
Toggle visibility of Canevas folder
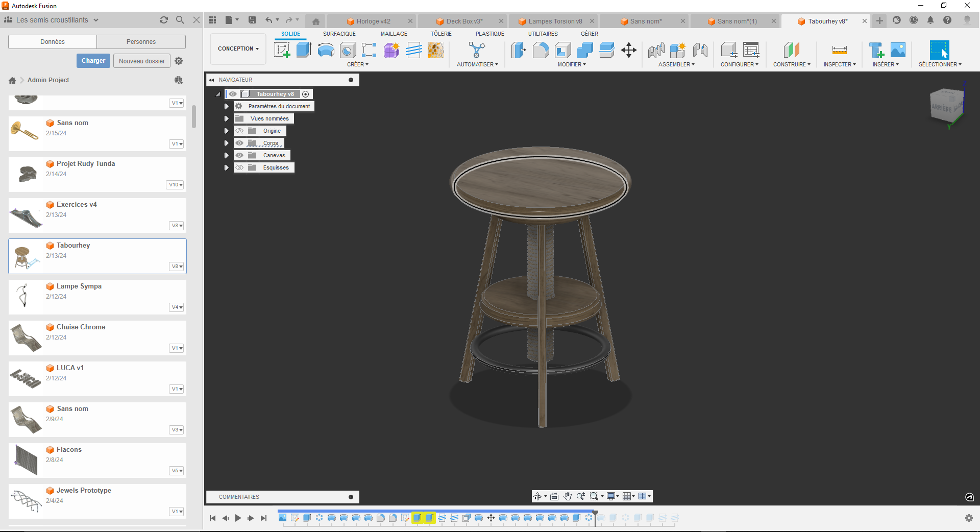(x=239, y=155)
